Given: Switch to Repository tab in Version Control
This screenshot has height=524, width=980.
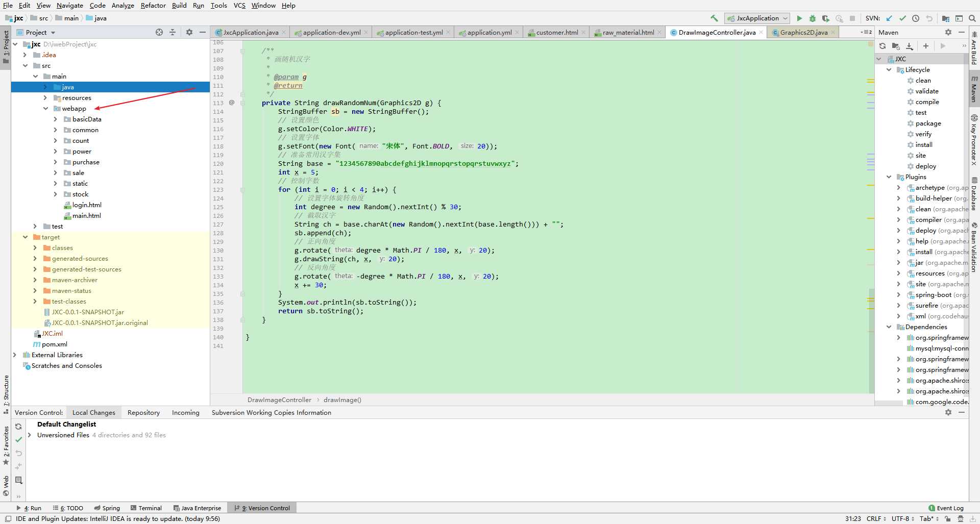Looking at the screenshot, I should (x=143, y=413).
